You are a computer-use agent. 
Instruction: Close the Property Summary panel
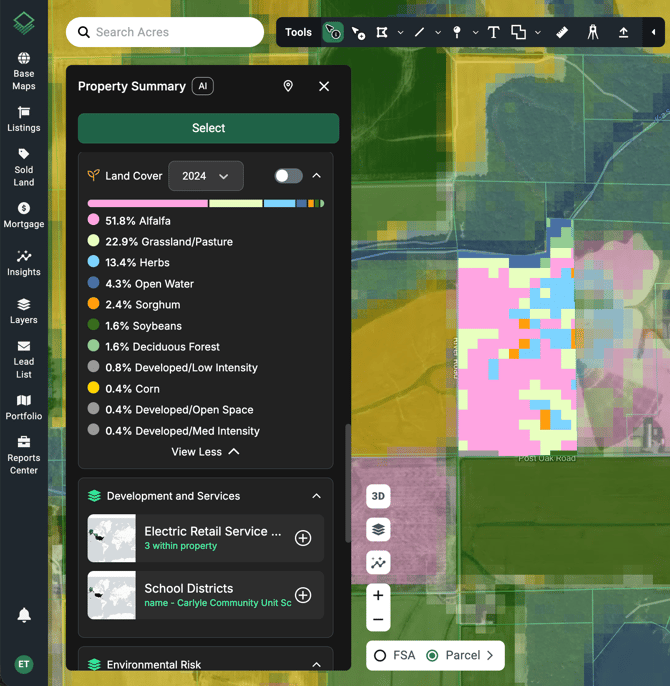coord(324,86)
